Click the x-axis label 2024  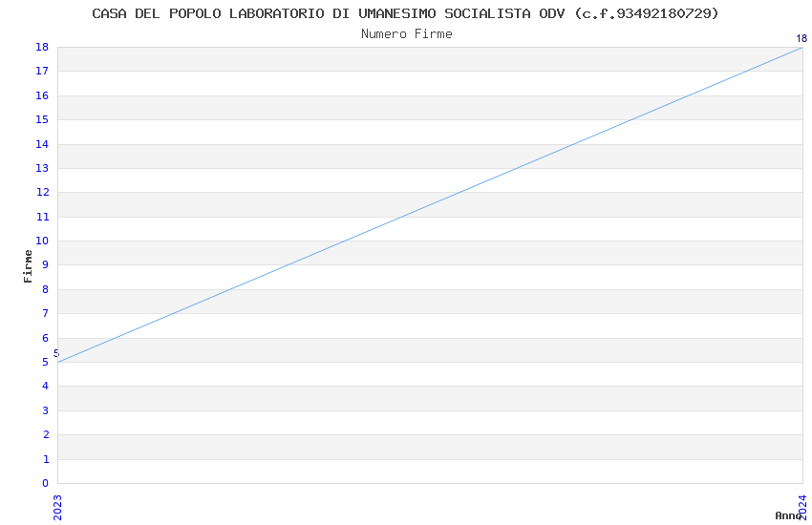pos(802,507)
